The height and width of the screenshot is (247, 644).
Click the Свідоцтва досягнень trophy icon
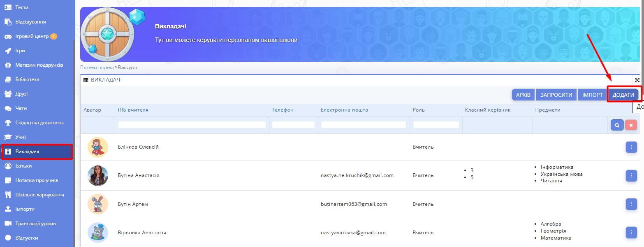8,123
